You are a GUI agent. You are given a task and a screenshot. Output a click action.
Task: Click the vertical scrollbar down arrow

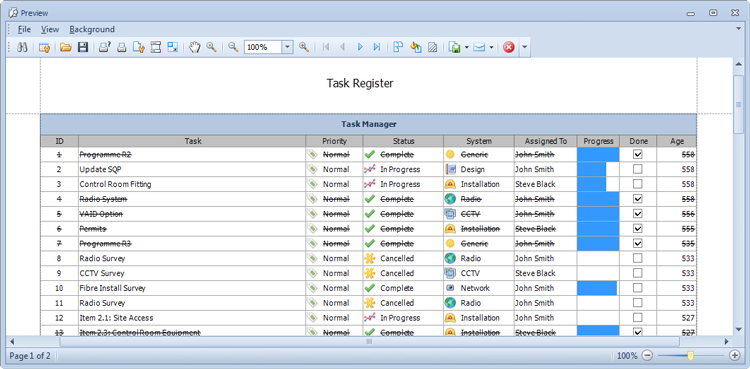click(739, 329)
